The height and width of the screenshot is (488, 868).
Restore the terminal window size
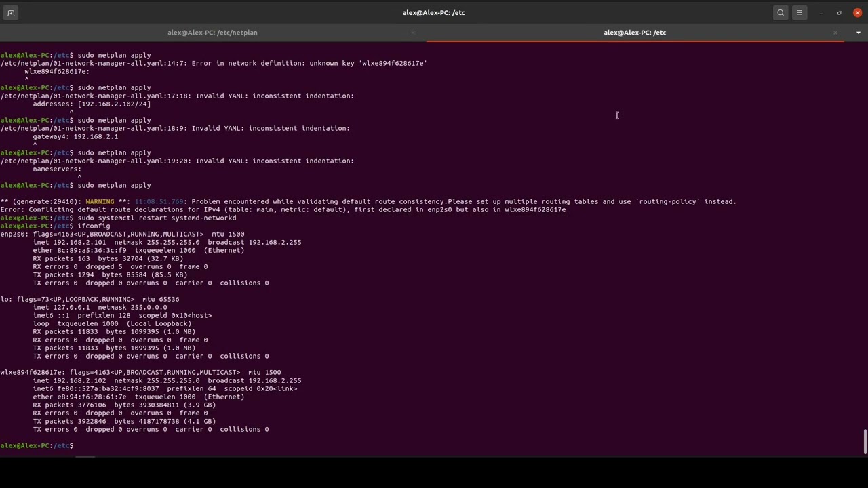[840, 13]
